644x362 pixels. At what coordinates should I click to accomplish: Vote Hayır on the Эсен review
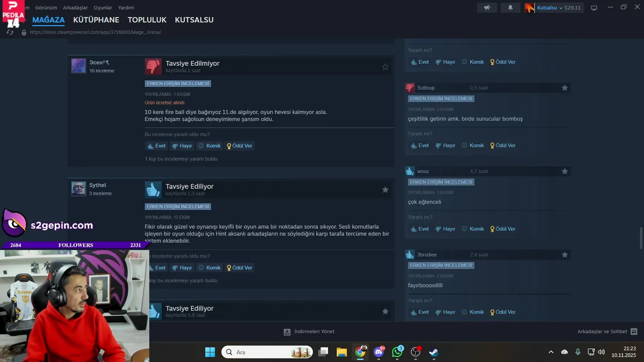click(182, 146)
